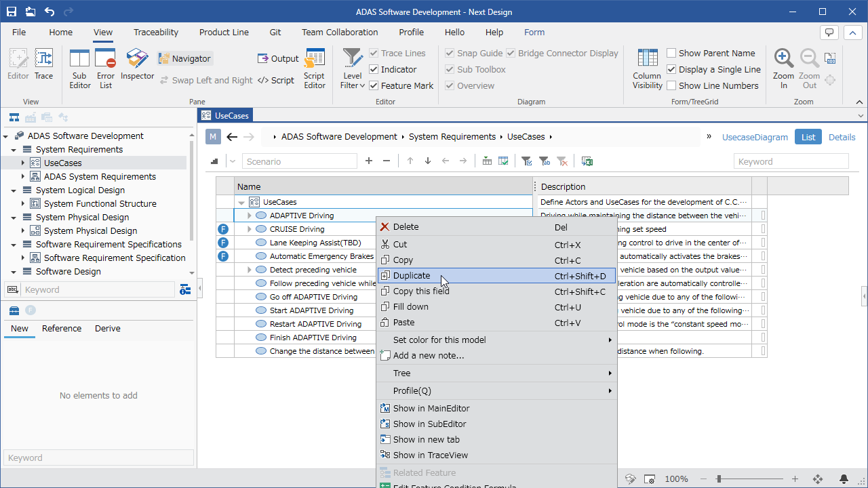Switch to UsecaseDiagram view
Screen dimensions: 868x488
pyautogui.click(x=755, y=137)
